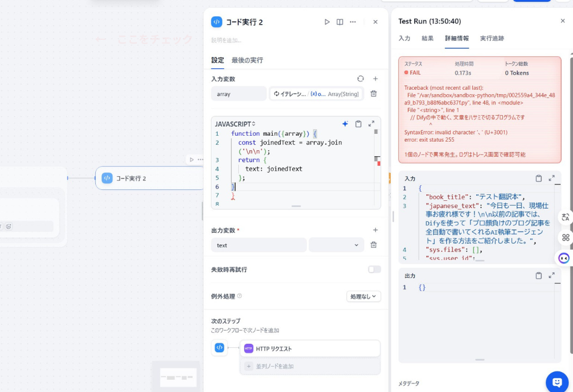Viewport: 573px width, 392px height.
Task: Open the JAVASCRIPT language selector
Action: pos(235,124)
